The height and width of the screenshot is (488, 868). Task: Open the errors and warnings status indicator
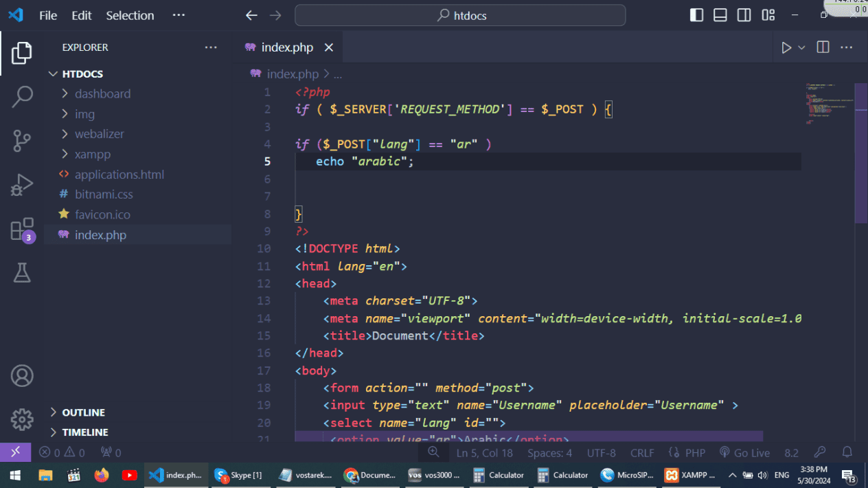click(x=62, y=453)
